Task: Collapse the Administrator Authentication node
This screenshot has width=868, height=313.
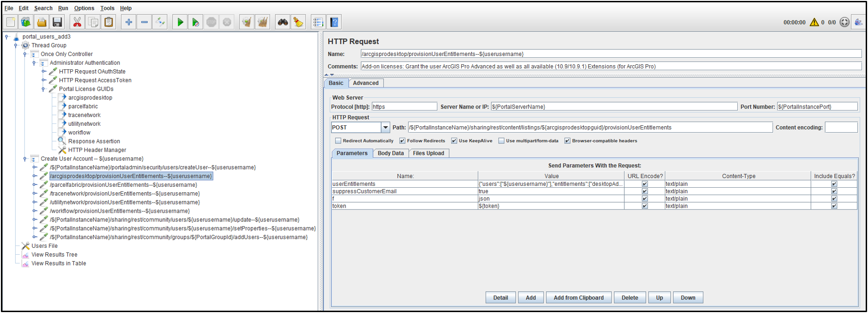Action: (x=34, y=63)
